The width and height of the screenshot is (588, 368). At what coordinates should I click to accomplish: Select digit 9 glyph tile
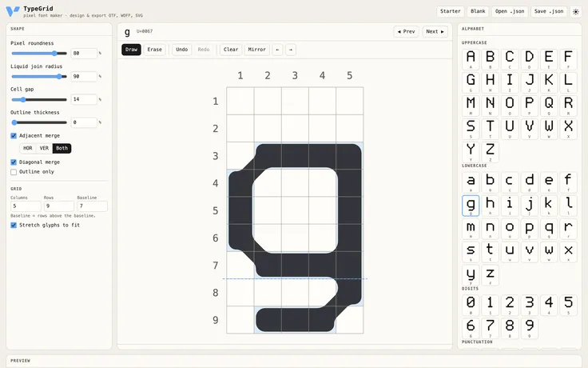pyautogui.click(x=529, y=328)
